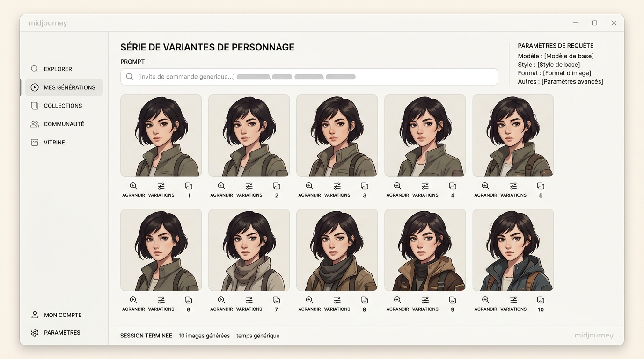Viewport: 644px width, 359px height.
Task: Click the Variations sliders icon for image 8
Action: [x=337, y=300]
